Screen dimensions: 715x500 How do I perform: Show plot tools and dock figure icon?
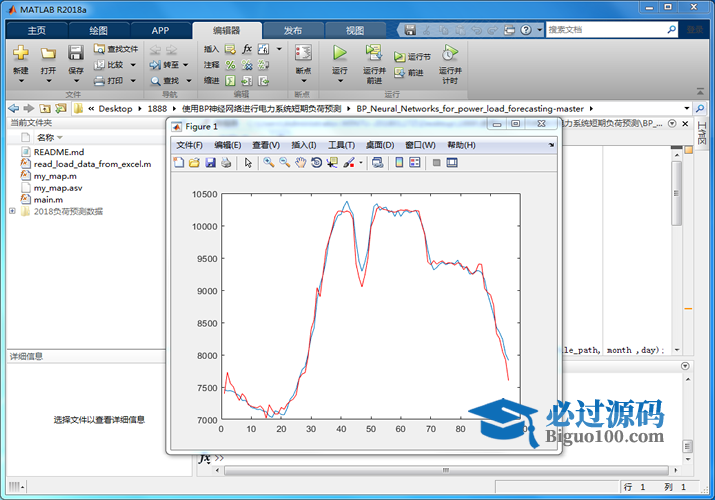pyautogui.click(x=452, y=163)
